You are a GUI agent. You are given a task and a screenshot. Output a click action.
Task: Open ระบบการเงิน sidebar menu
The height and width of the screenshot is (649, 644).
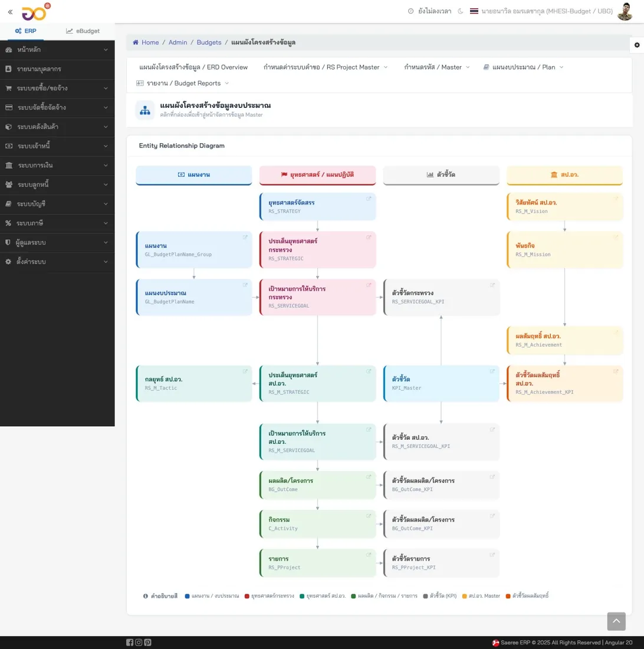coord(57,165)
